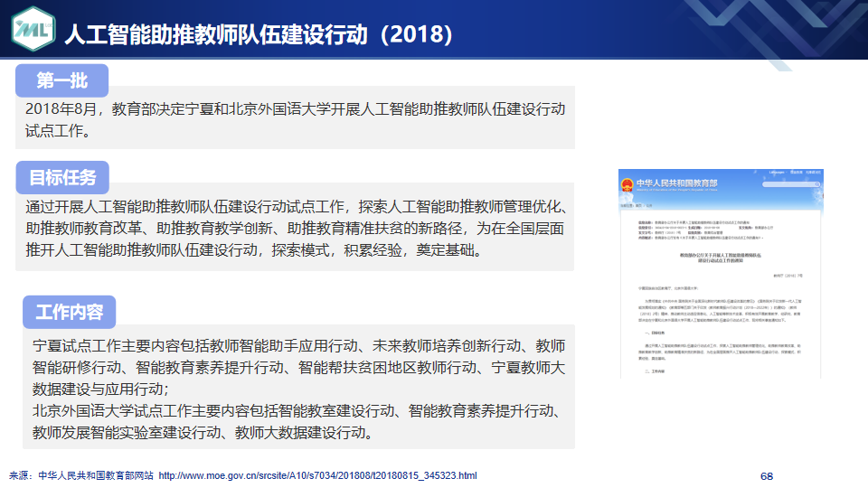This screenshot has width=868, height=488.
Task: Click the 来源 中华人民共和国教育部网站 text
Action: pyautogui.click(x=81, y=475)
